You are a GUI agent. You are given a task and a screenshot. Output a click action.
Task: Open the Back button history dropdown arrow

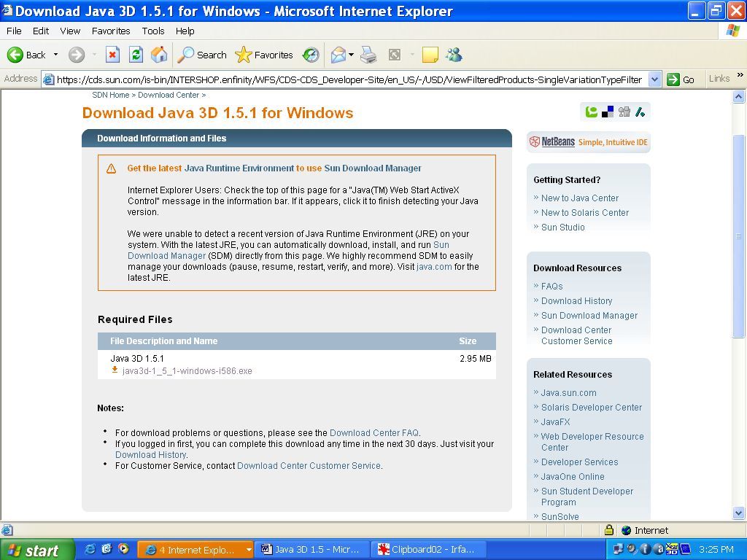coord(55,55)
